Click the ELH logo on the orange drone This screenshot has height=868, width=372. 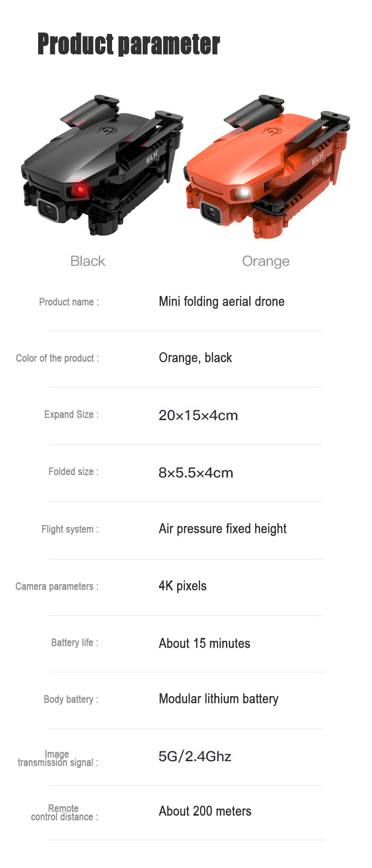[x=318, y=159]
